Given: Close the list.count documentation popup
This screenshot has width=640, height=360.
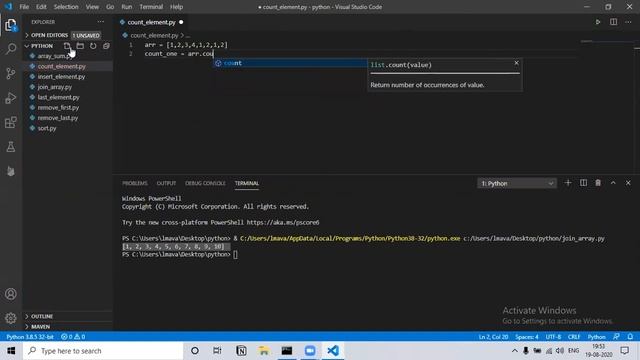Looking at the screenshot, I should [516, 63].
